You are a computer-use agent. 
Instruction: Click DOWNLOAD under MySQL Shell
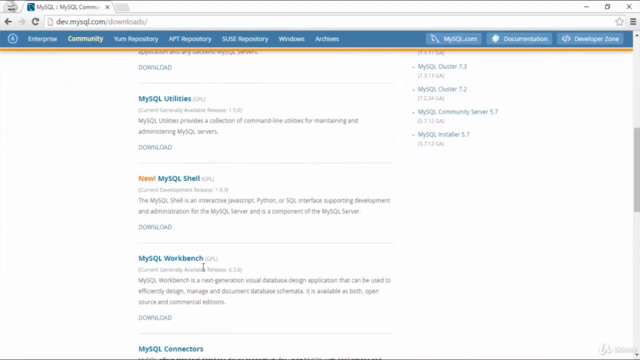[155, 227]
